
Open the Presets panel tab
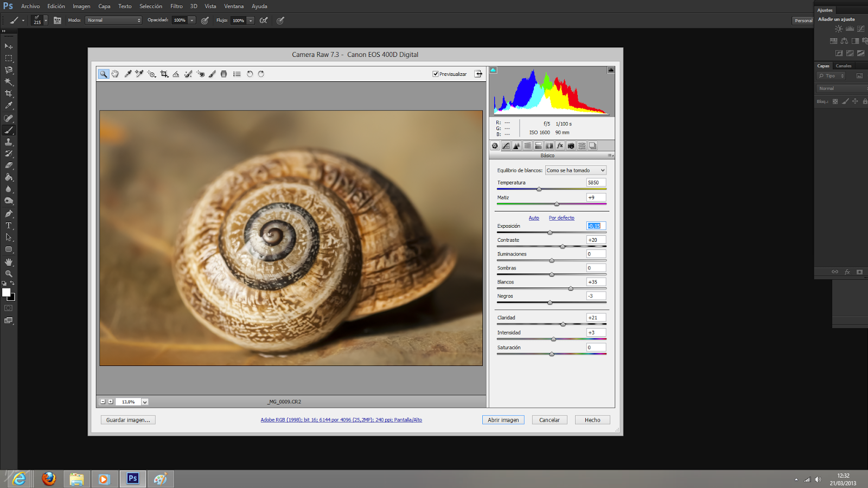click(582, 146)
